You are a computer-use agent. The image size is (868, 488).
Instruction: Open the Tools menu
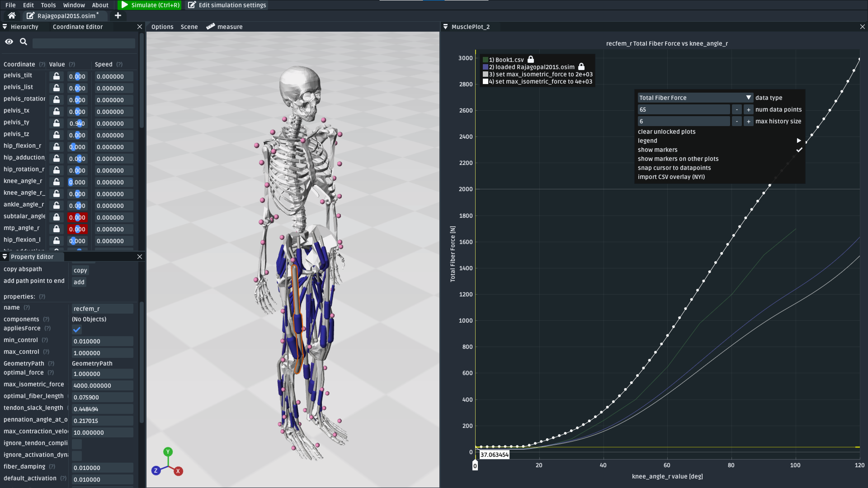coord(48,5)
